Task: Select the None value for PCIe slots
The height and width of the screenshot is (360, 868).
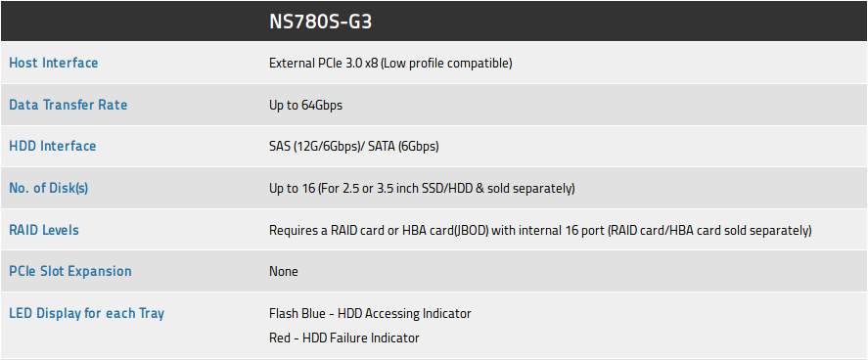Action: point(284,272)
